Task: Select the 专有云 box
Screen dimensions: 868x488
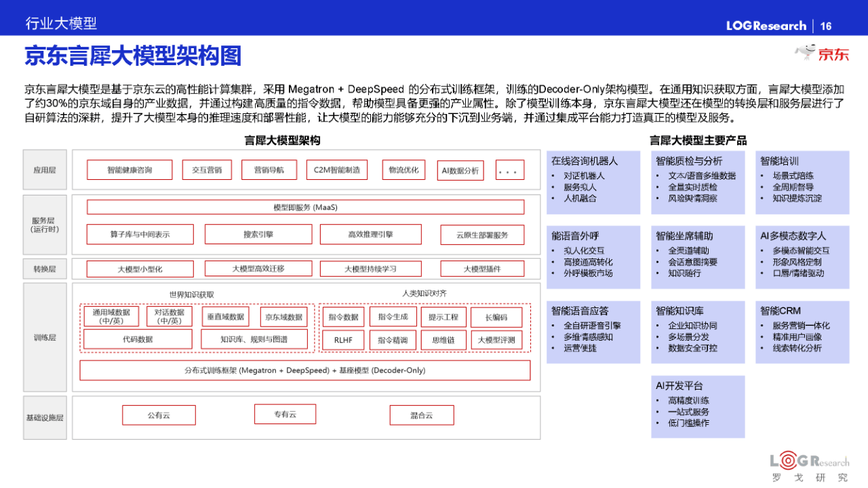Action: pyautogui.click(x=285, y=414)
